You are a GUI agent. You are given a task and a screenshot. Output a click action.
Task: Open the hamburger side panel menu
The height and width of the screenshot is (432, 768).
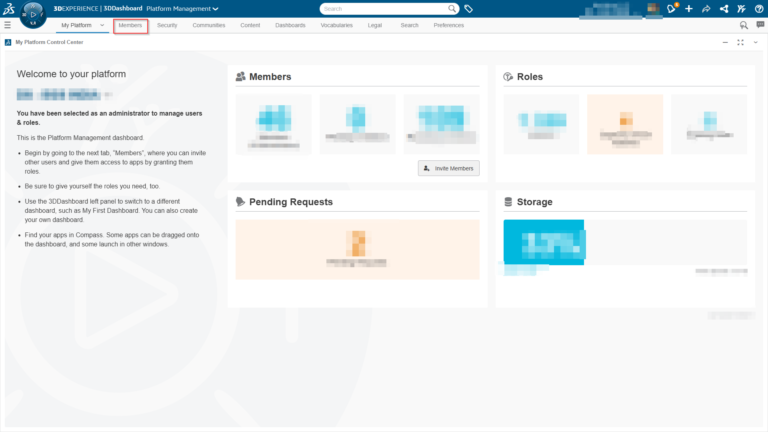7,25
